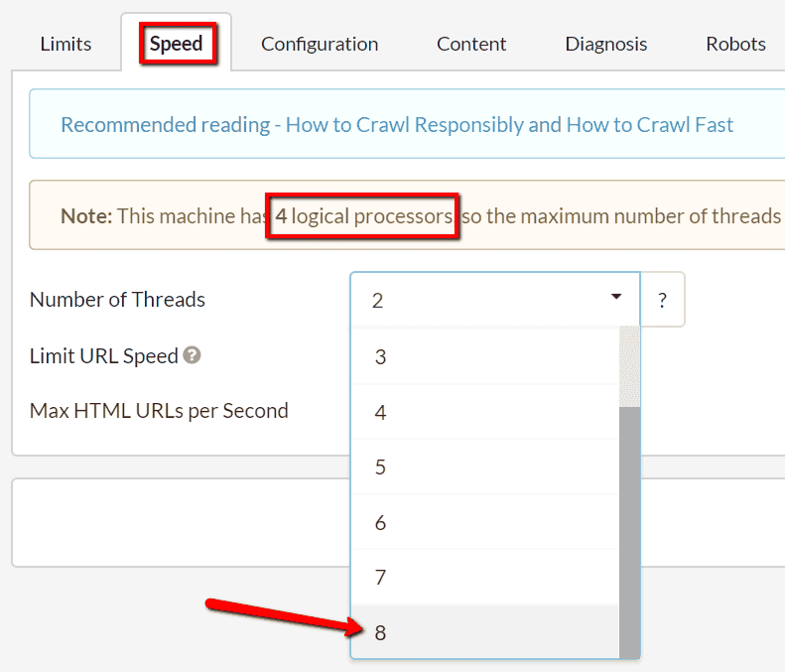Switch to the Robots tab

click(x=735, y=44)
